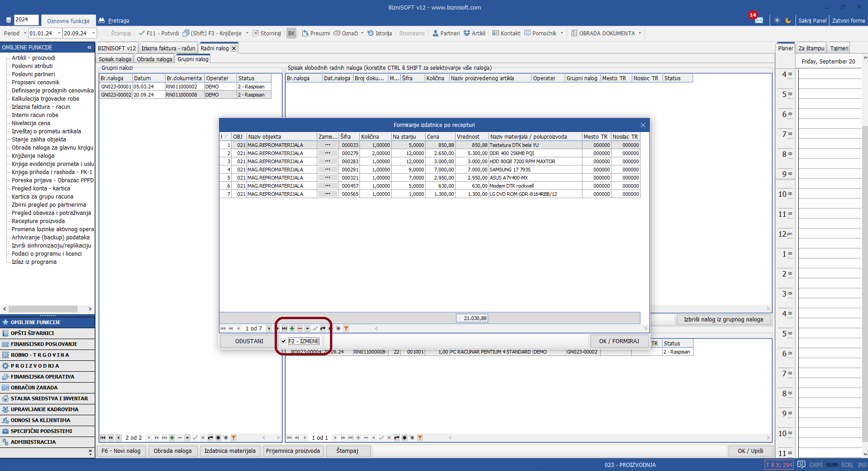Screen dimensions: 868x471
Task: Switch to light mode sun icon
Action: click(777, 20)
